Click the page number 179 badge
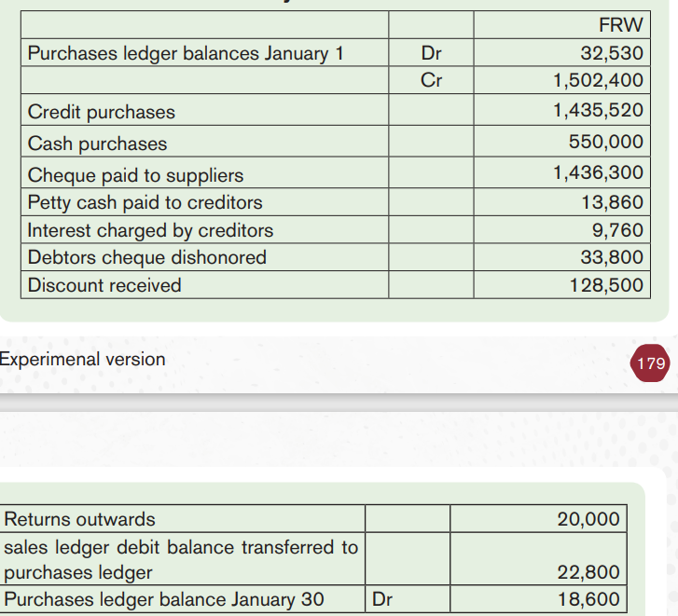678x616 pixels. pos(650,363)
